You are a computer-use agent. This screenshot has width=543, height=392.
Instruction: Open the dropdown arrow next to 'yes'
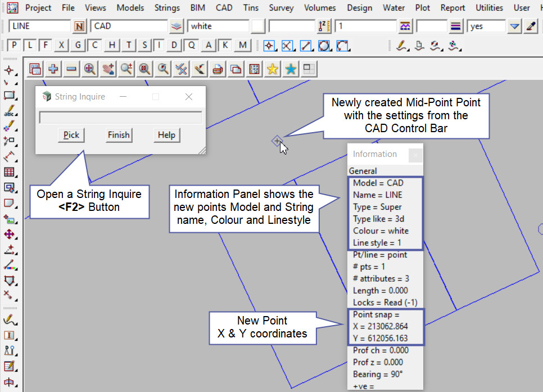pyautogui.click(x=514, y=26)
